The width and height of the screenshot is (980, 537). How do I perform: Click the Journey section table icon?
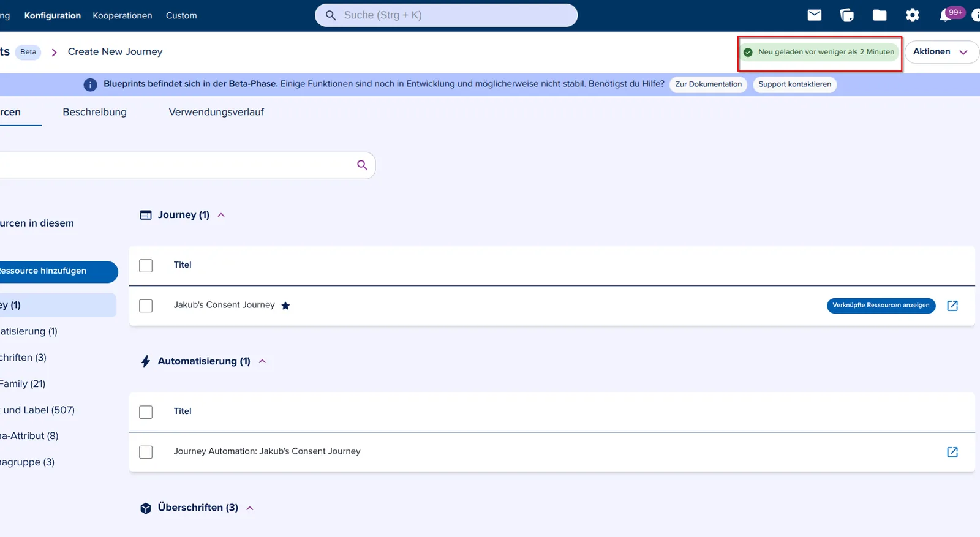click(146, 215)
